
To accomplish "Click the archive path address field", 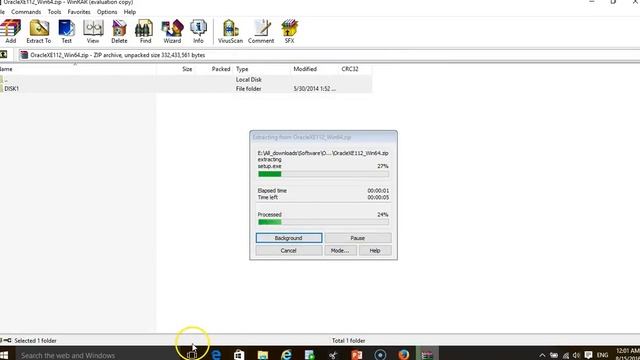I will point(329,55).
